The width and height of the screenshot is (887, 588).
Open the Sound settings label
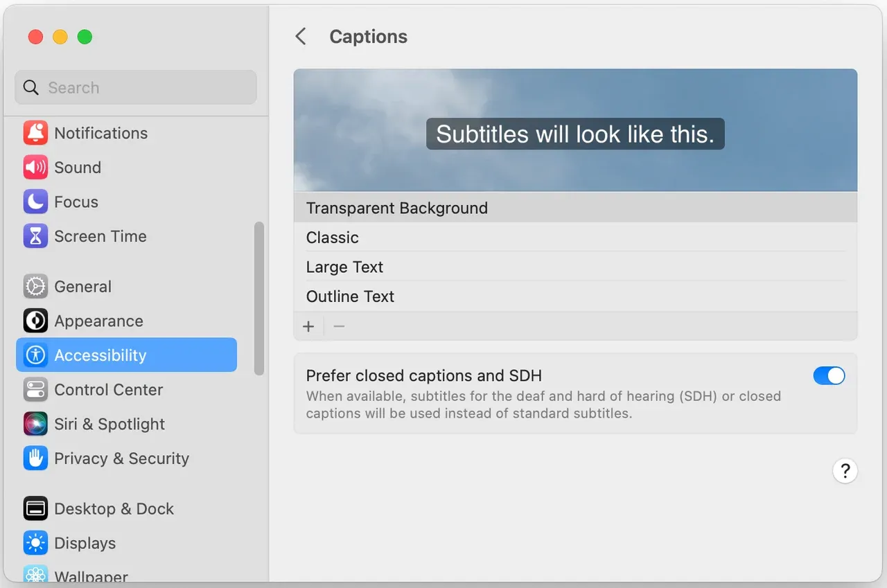pos(78,168)
